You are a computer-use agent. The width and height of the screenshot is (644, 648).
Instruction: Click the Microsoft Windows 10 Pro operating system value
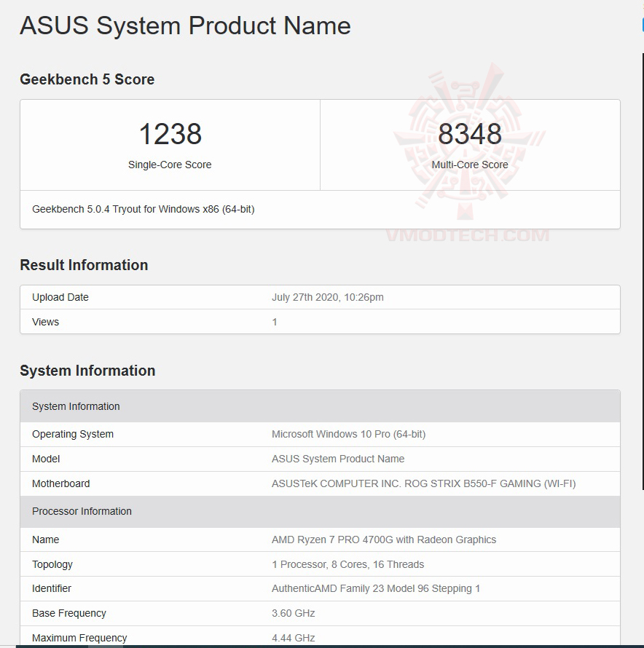pos(348,434)
